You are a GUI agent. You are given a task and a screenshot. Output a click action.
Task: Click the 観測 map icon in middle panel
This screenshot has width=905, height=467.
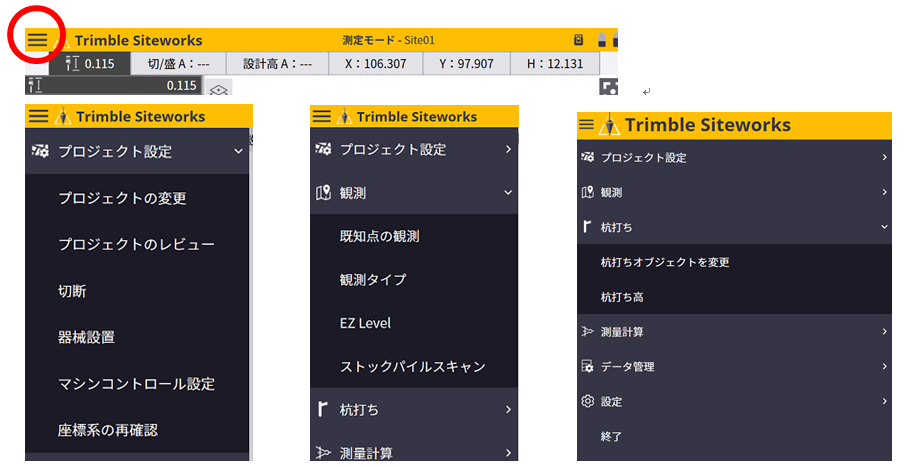pyautogui.click(x=323, y=192)
